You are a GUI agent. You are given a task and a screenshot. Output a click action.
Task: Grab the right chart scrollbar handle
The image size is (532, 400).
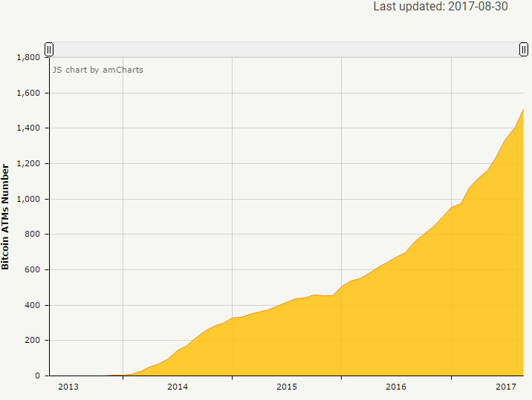(524, 50)
